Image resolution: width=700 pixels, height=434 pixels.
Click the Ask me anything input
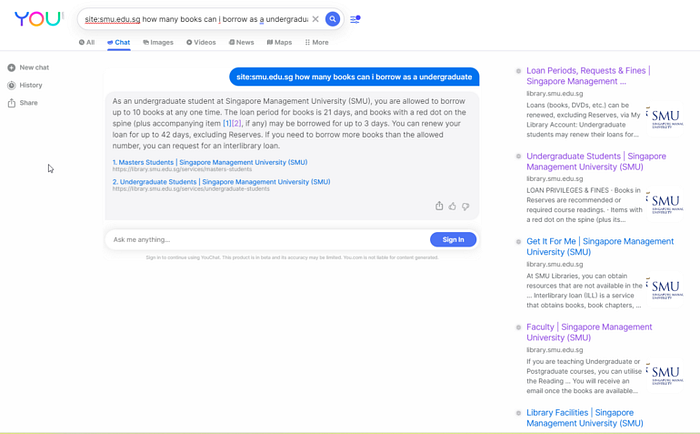[x=268, y=240]
